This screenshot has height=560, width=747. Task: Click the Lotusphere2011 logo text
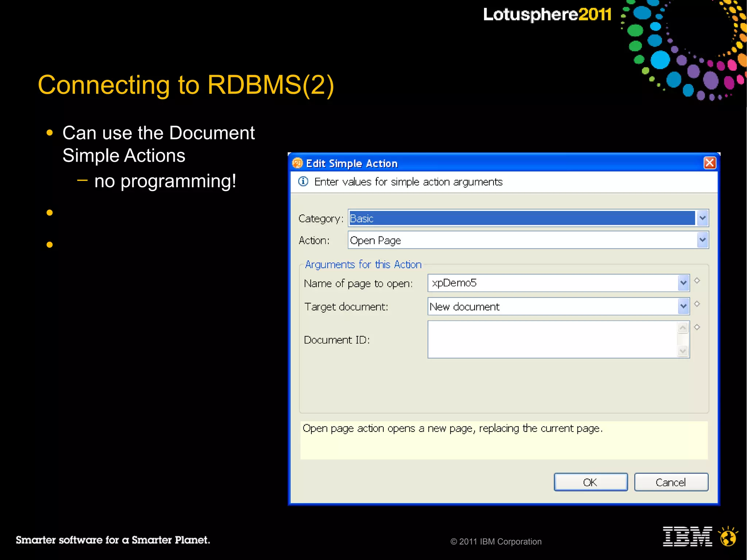(x=547, y=15)
